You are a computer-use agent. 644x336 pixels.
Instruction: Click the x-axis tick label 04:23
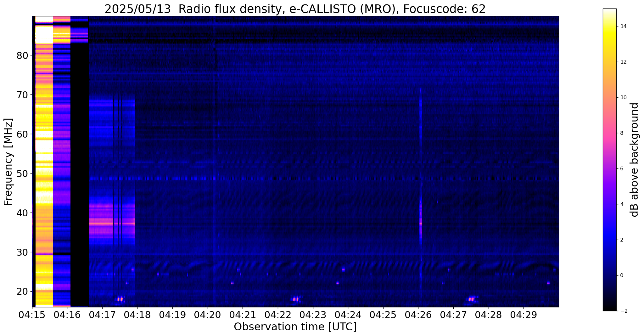click(x=313, y=314)
